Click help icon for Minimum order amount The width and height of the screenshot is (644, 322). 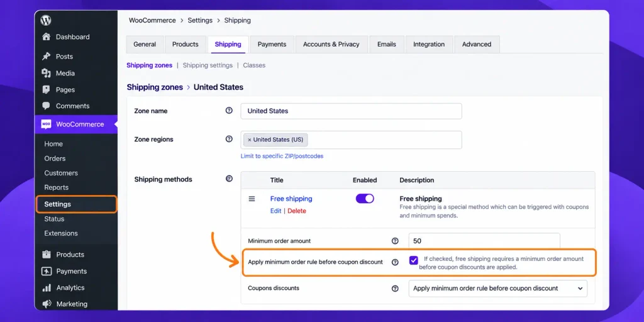coord(395,241)
